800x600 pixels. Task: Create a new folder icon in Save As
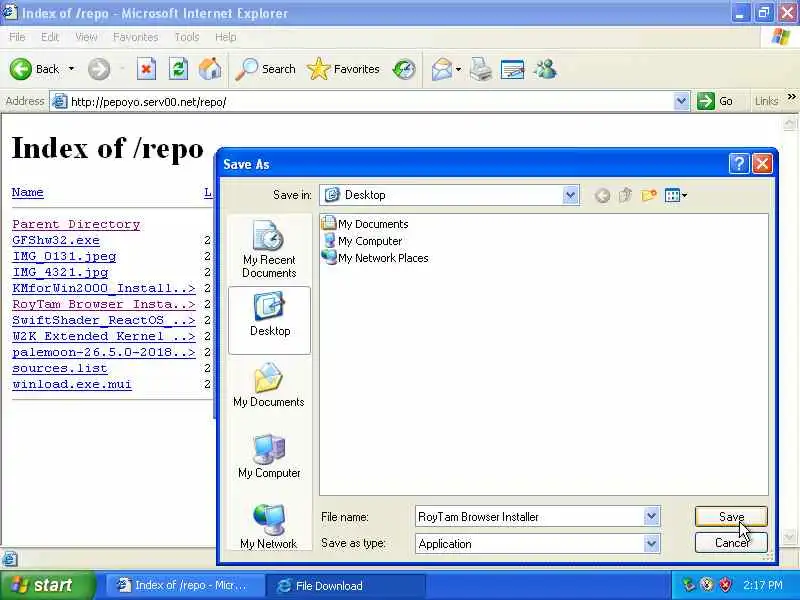[648, 195]
